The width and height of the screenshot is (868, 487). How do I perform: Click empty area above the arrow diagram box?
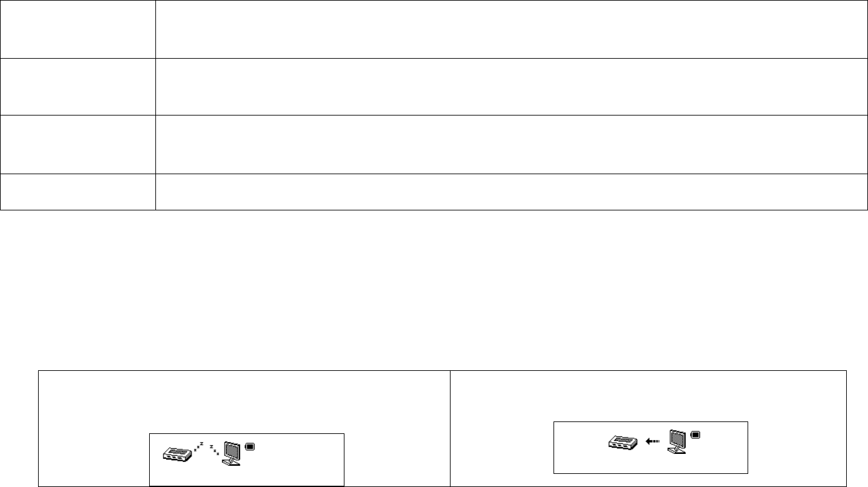[x=649, y=396]
